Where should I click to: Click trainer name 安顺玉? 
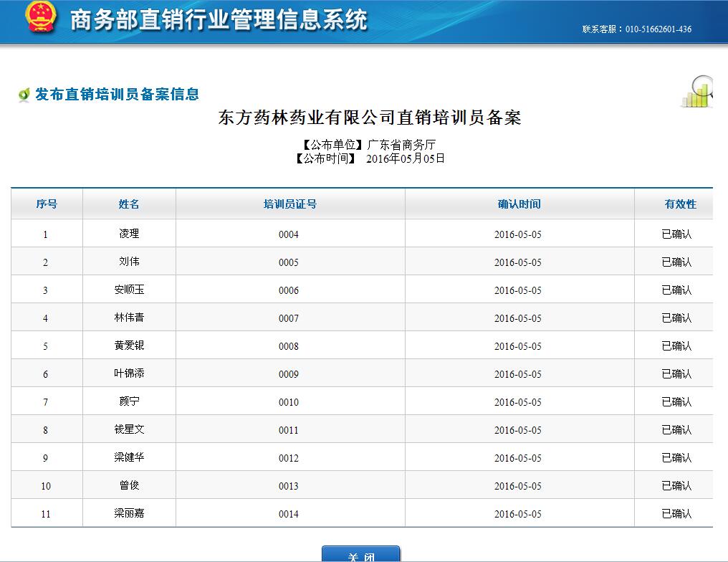(x=129, y=290)
